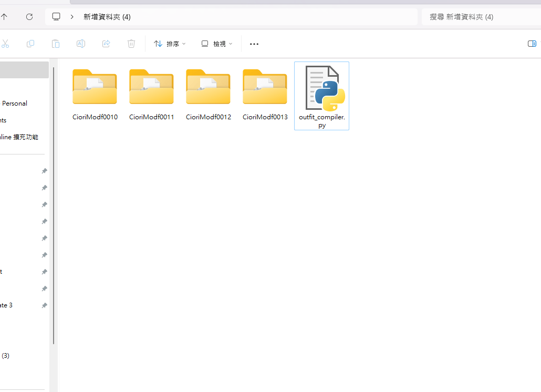The height and width of the screenshot is (392, 541).
Task: Click the navigation pane vertical scrollbar
Action: click(x=54, y=205)
